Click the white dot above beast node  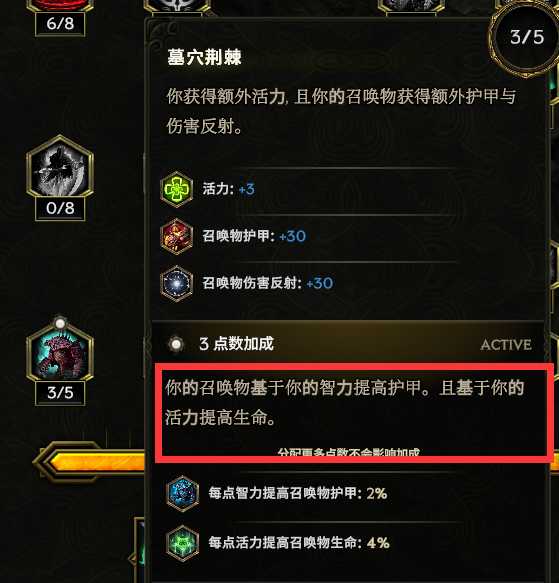click(x=60, y=323)
